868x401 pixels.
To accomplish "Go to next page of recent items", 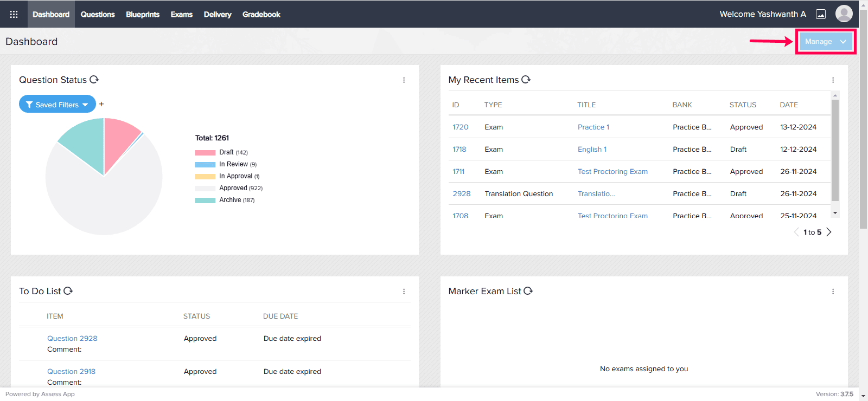I will click(829, 232).
